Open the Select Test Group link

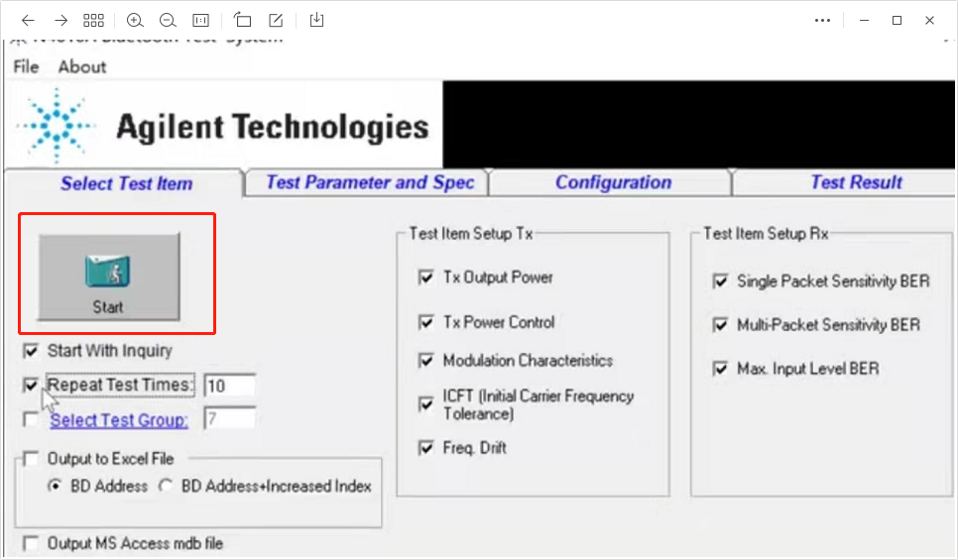click(x=119, y=420)
